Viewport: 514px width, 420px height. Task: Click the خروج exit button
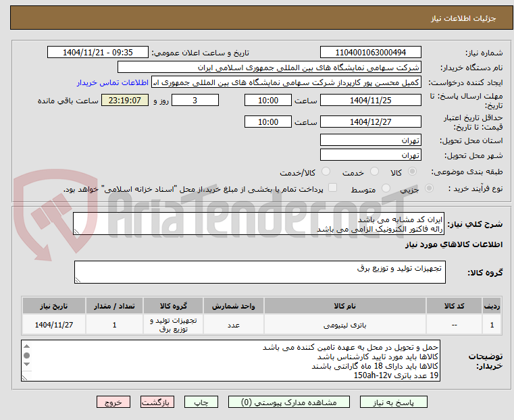113,402
